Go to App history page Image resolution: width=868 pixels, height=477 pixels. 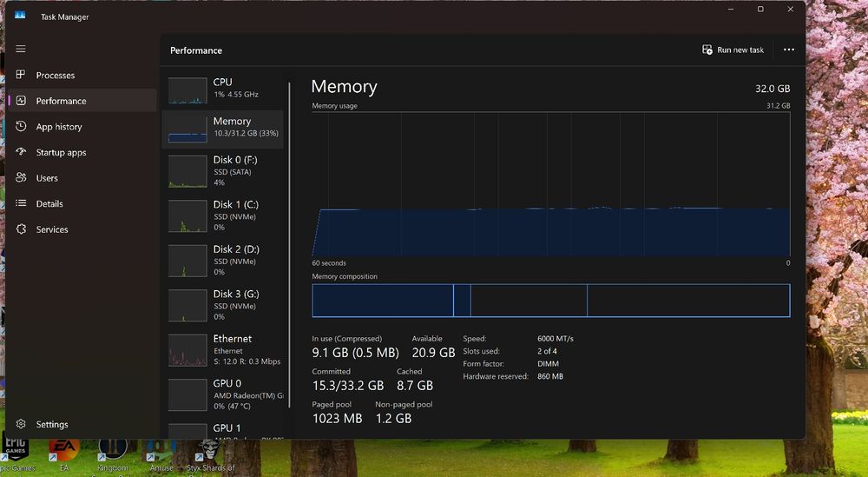tap(82, 126)
